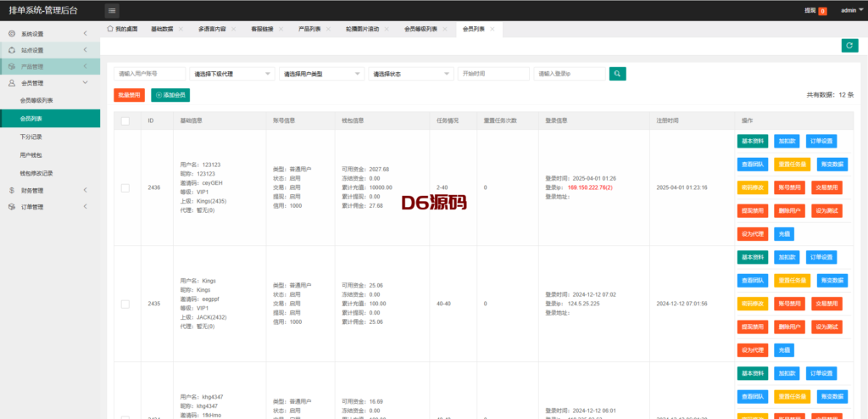Click 重置任务量 for member 2436

point(793,165)
